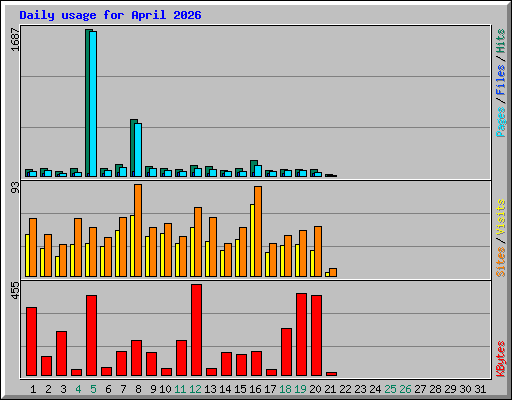This screenshot has height=400, width=512.
Task: Click the day 8 hits bar in top chart
Action: click(x=133, y=148)
